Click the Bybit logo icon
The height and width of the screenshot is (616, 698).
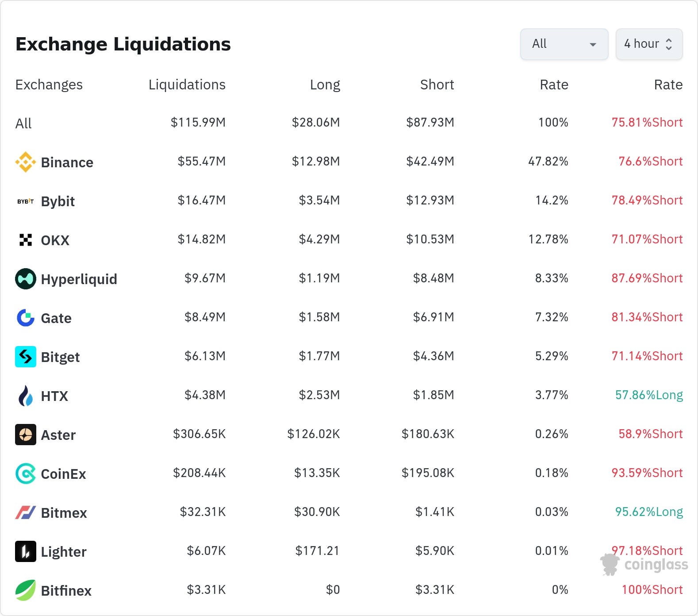click(x=26, y=201)
